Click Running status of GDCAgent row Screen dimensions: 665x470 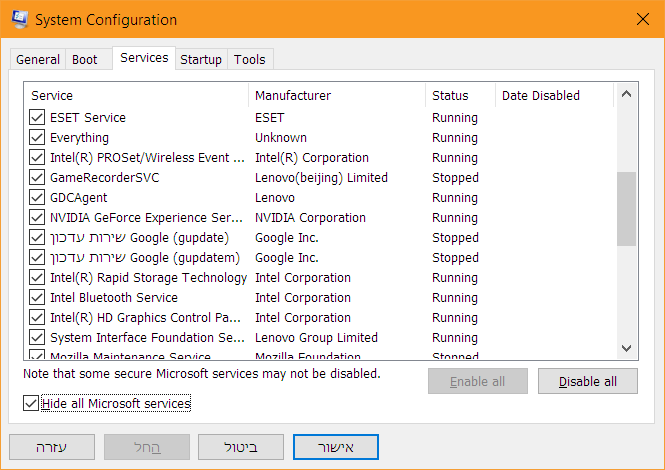click(x=455, y=198)
